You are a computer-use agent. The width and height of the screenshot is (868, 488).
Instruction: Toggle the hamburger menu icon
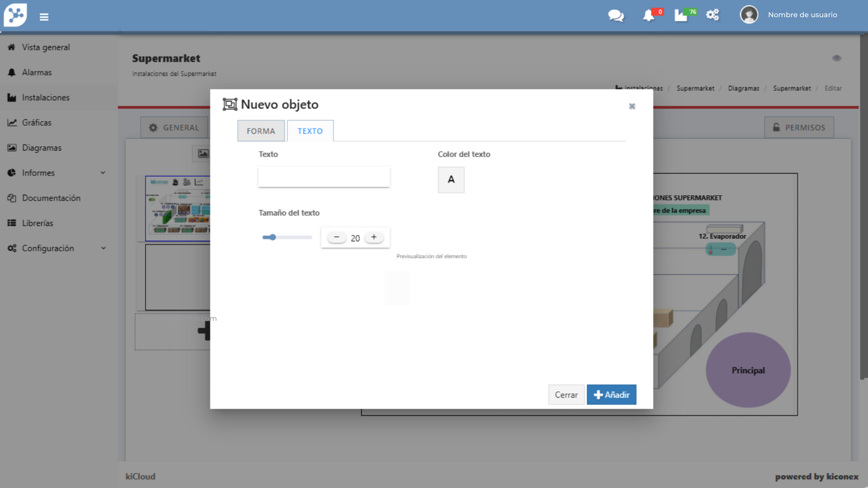(x=44, y=17)
